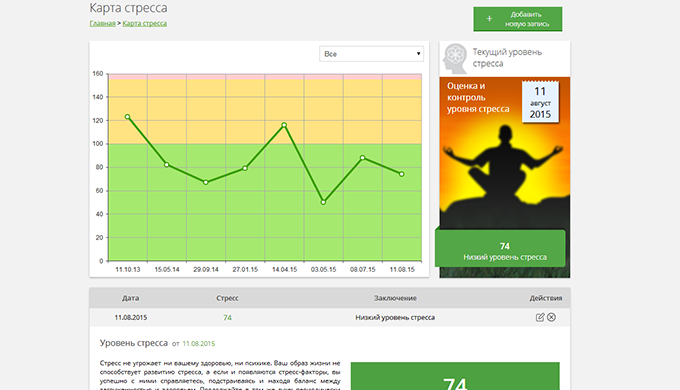Click the green Низкий уровень стресса banner
The width and height of the screenshot is (680, 390).
tap(500, 248)
